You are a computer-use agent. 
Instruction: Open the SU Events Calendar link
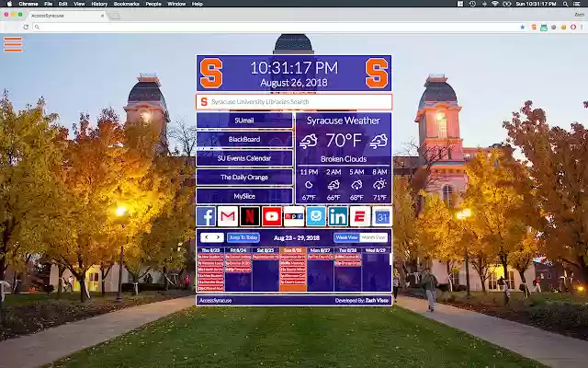[x=244, y=158]
